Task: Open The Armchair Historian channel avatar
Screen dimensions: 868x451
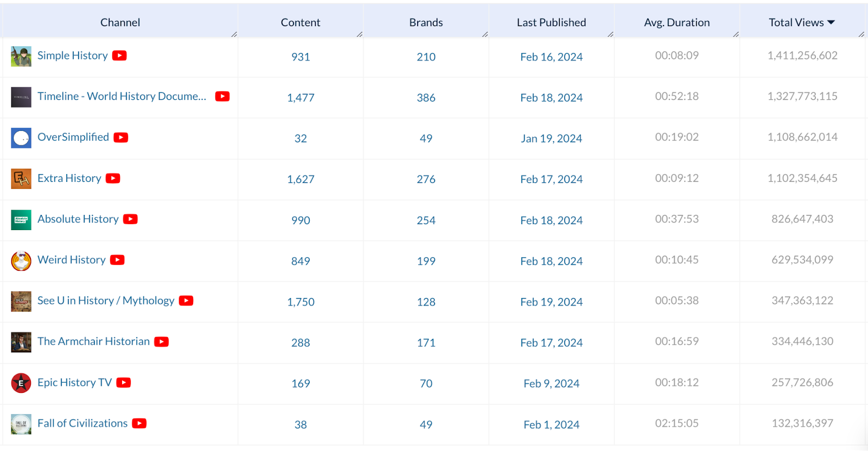Action: [21, 342]
